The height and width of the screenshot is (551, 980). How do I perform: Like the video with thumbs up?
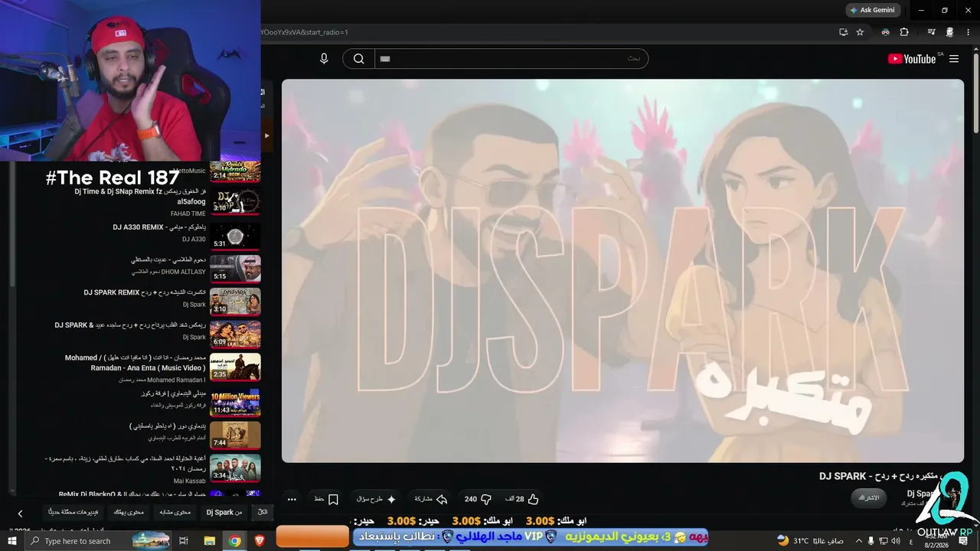(522, 499)
